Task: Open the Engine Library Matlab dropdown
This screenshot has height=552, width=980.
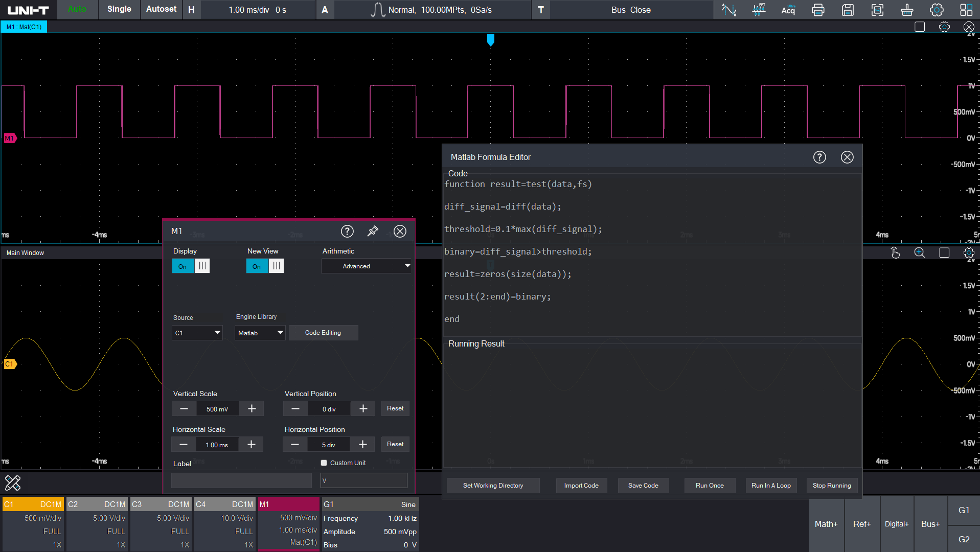Action: (x=260, y=333)
